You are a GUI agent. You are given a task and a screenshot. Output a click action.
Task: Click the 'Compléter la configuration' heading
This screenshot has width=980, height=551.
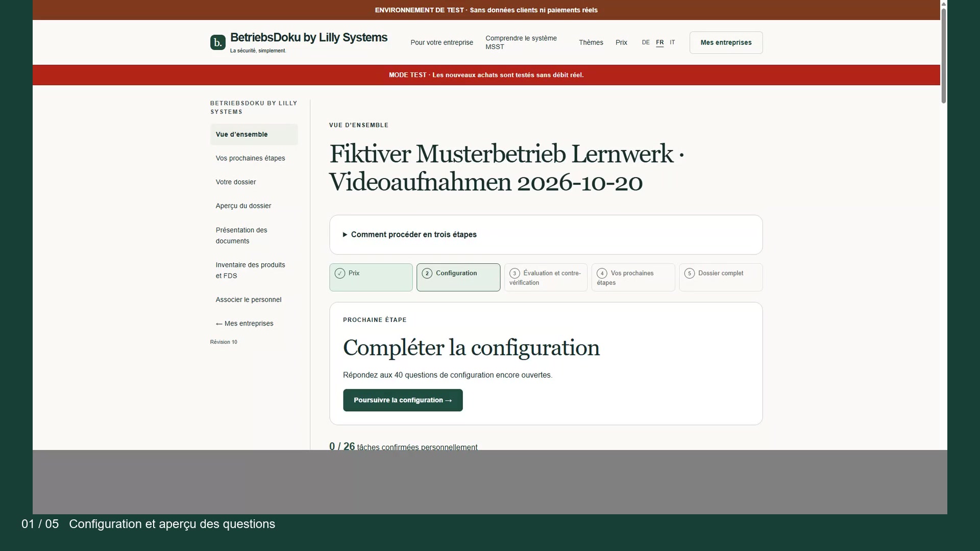tap(471, 347)
